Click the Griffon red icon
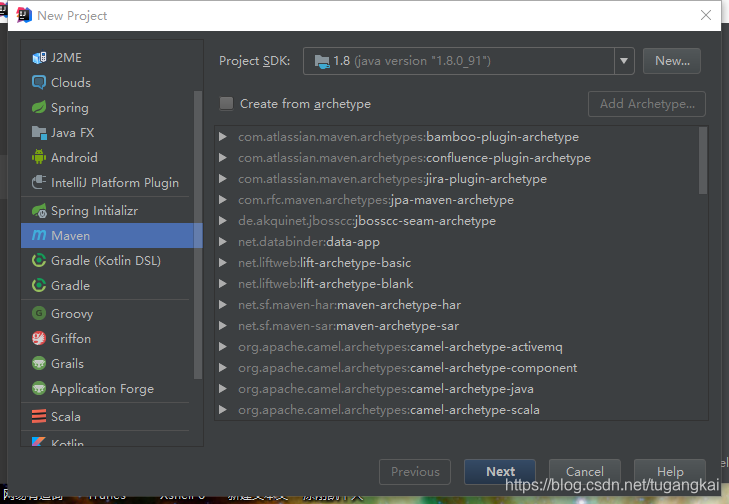The width and height of the screenshot is (729, 504). point(39,338)
